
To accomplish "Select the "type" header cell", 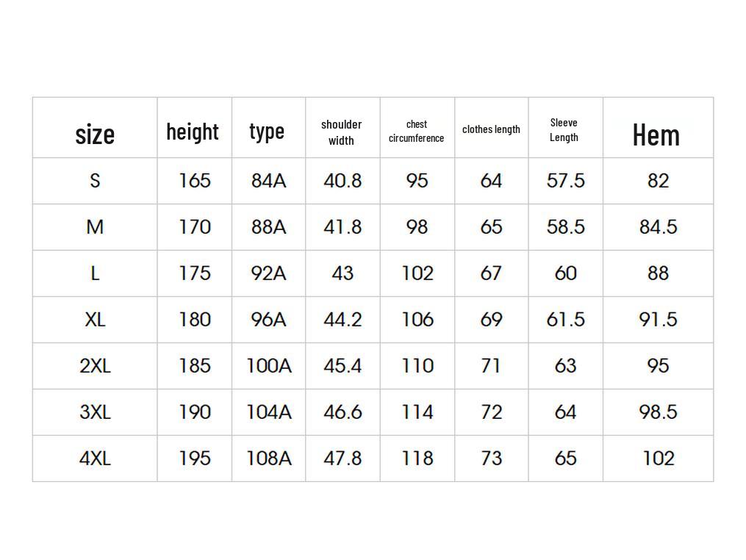I will [267, 131].
